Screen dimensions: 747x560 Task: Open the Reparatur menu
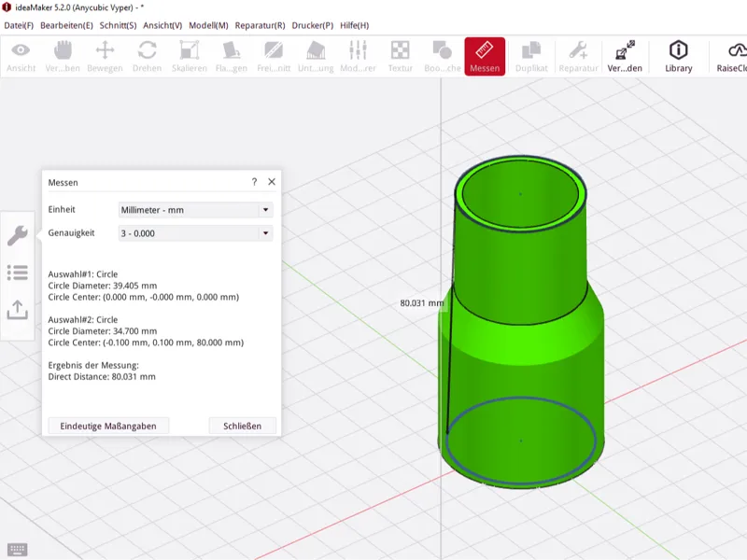pos(260,25)
